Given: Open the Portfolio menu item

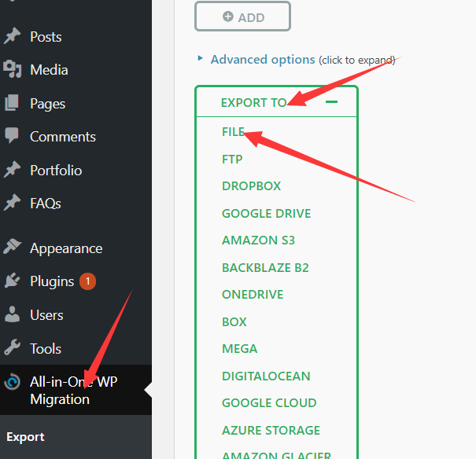Looking at the screenshot, I should click(56, 171).
